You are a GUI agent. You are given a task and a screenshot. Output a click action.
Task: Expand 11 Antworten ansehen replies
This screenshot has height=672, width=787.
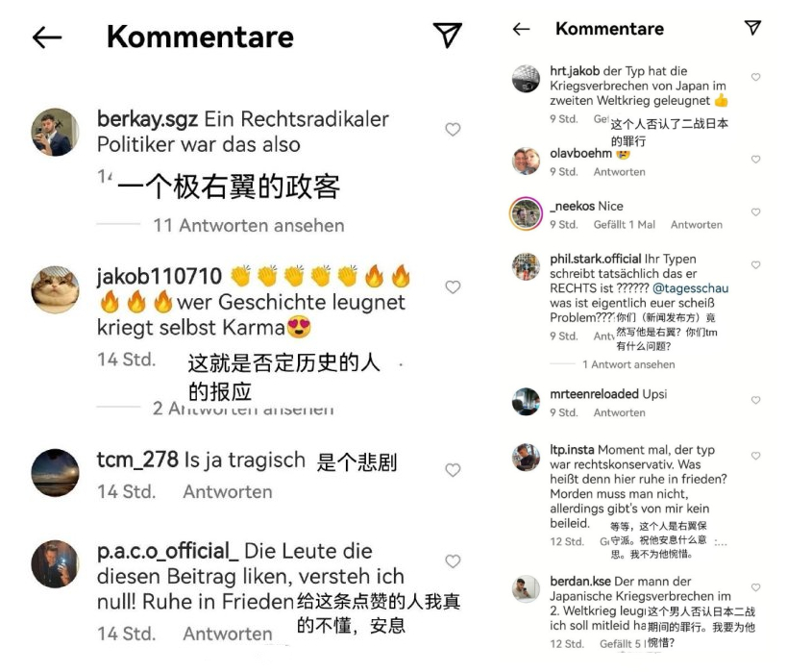[249, 226]
